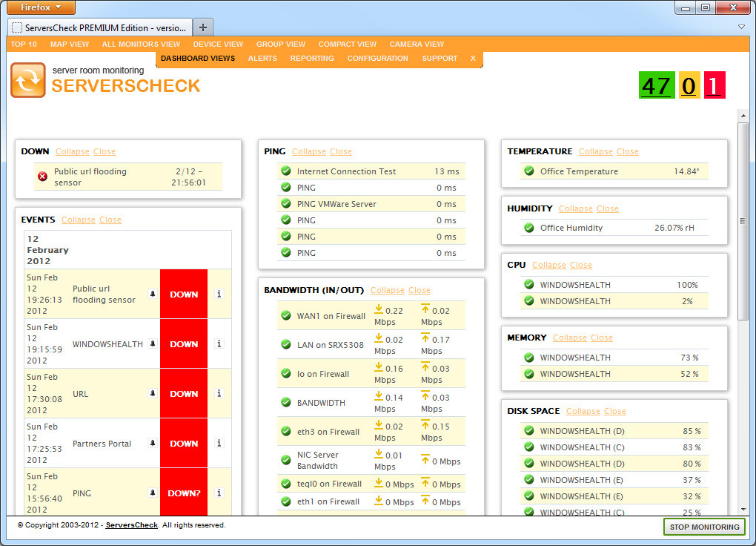Click green check icon for Office Humidity
Image resolution: width=756 pixels, height=546 pixels.
529,228
